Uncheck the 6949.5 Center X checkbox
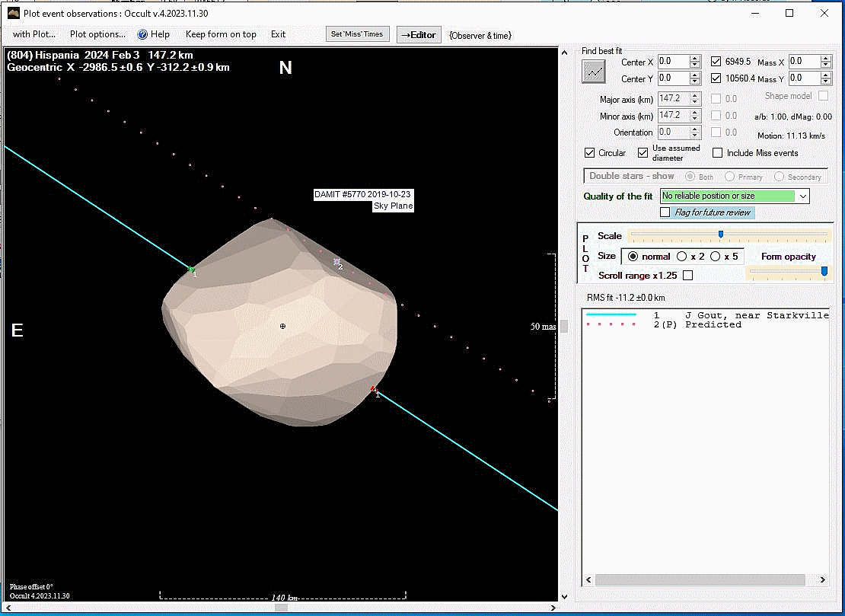 716,62
